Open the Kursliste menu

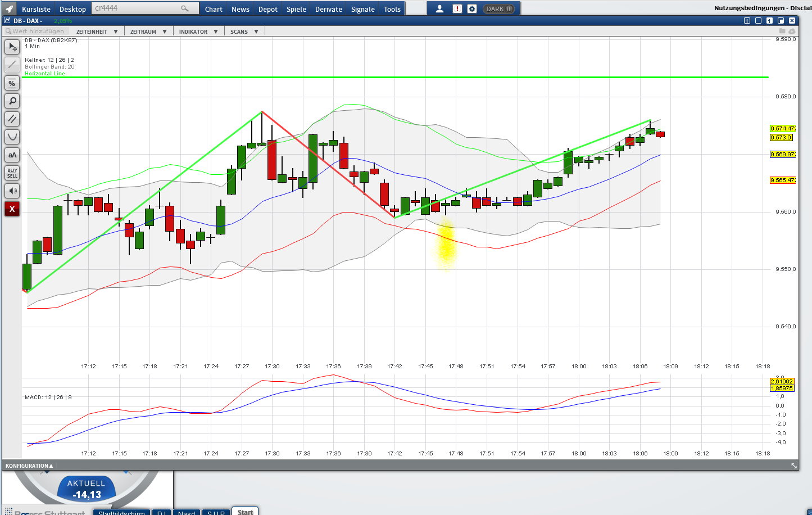pos(36,9)
